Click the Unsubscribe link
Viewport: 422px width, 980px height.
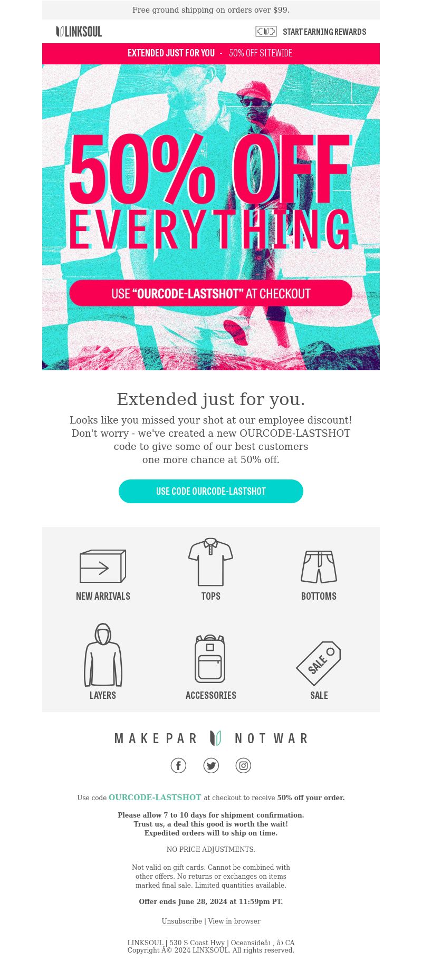coord(181,921)
